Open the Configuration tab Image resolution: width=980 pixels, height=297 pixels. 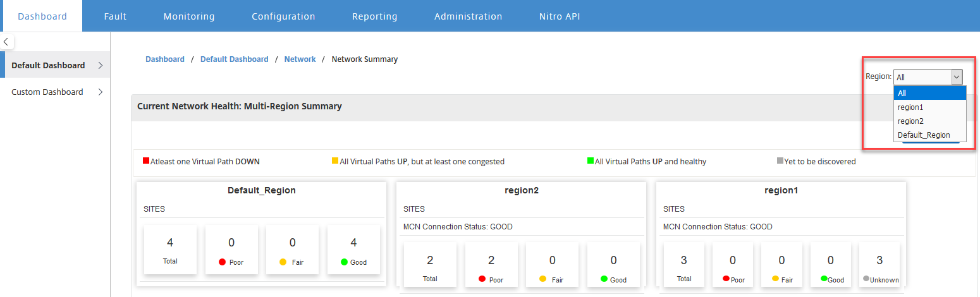[x=283, y=16]
